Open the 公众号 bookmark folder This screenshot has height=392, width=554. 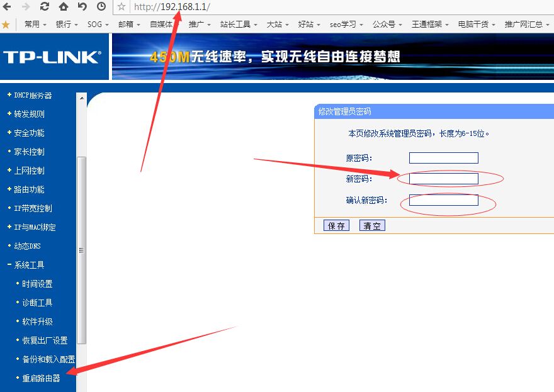point(388,25)
